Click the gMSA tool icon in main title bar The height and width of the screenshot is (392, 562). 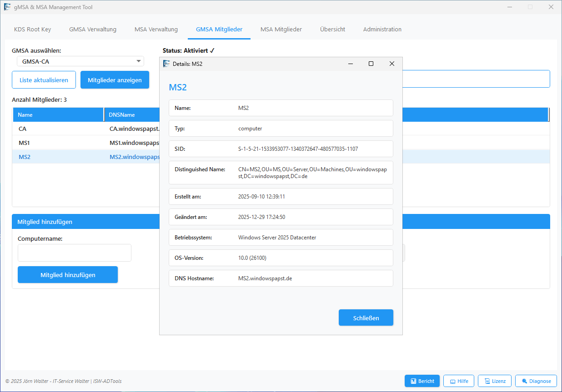(x=7, y=7)
